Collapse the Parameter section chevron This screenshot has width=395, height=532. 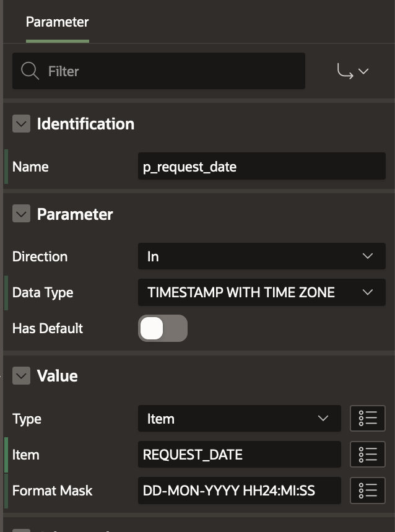click(21, 214)
